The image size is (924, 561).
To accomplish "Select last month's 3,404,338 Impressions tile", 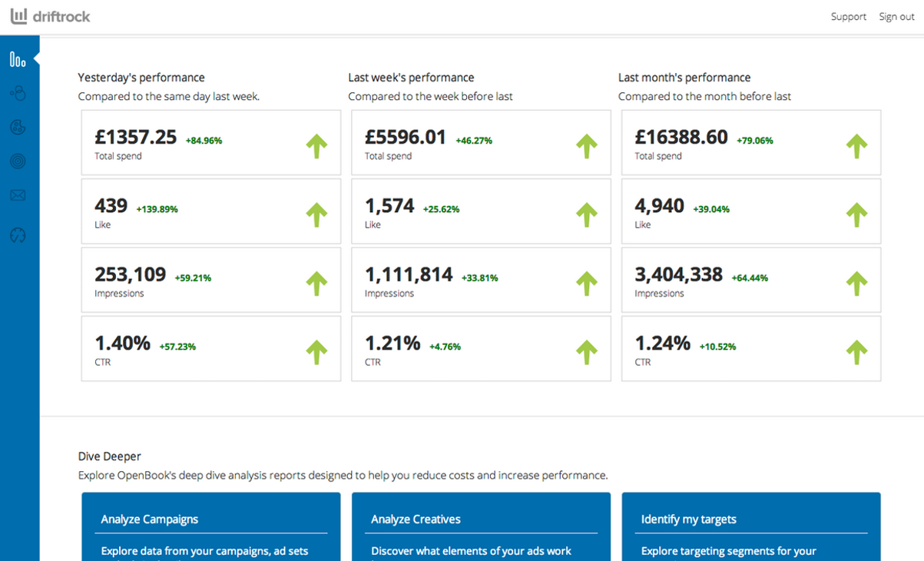I will pyautogui.click(x=751, y=280).
